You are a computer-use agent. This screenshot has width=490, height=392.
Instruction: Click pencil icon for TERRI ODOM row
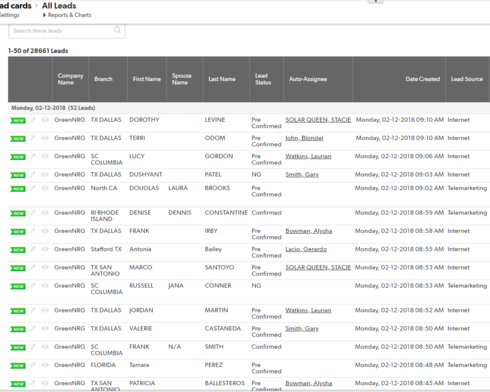click(32, 138)
